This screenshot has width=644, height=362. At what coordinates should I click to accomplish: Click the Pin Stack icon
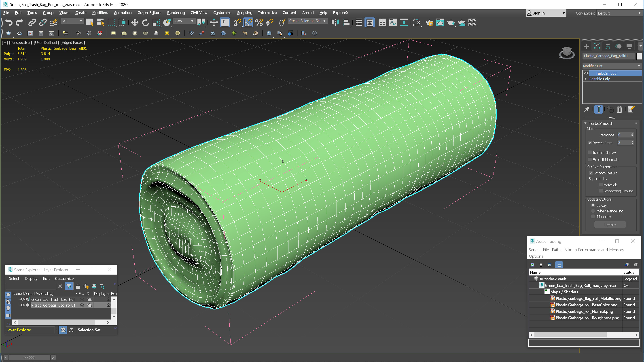click(587, 109)
